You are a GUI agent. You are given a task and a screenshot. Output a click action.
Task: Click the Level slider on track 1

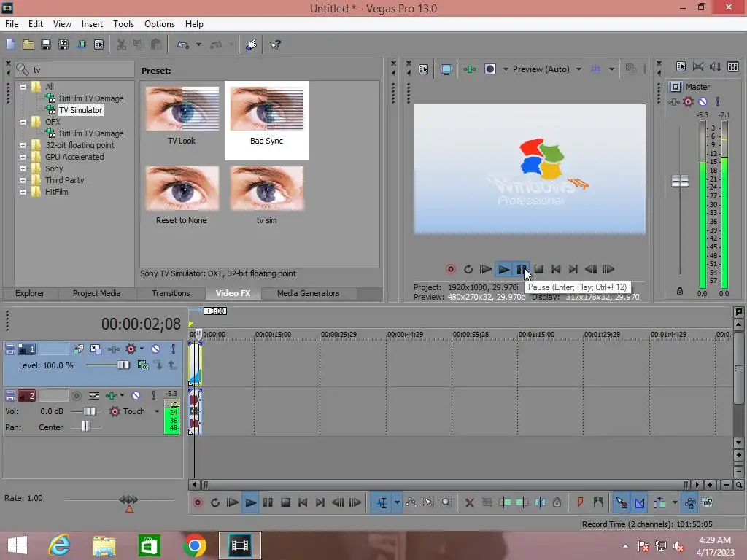(123, 365)
